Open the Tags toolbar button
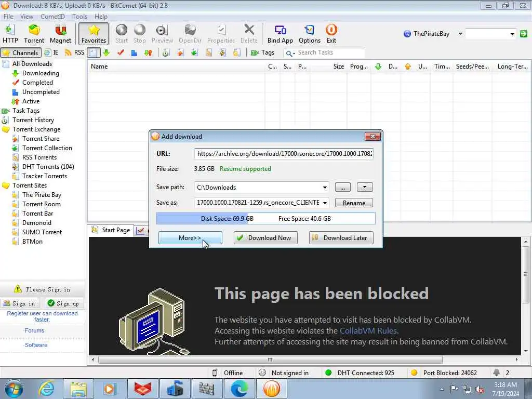Screen dimensions: 532x399 [262, 52]
